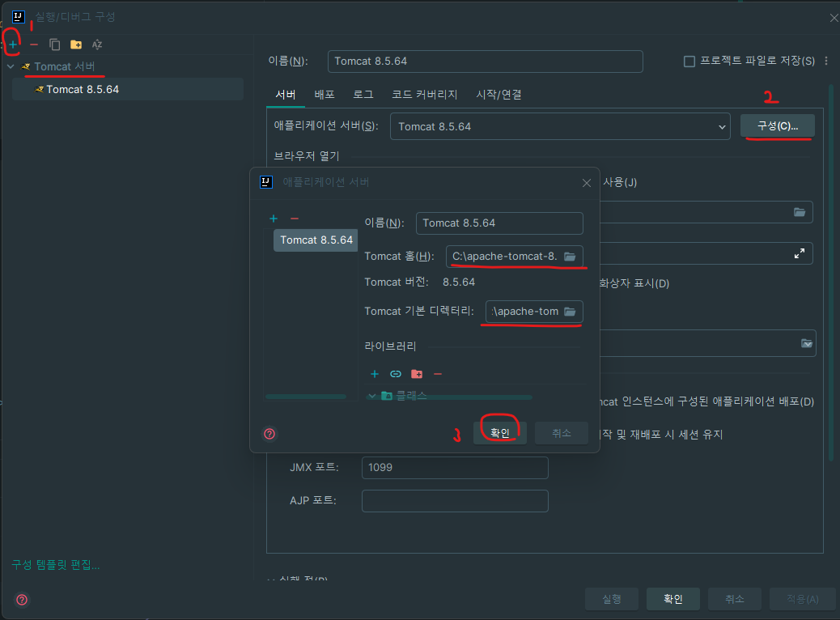The height and width of the screenshot is (620, 840).
Task: Switch to the 배포 tab
Action: pos(325,95)
